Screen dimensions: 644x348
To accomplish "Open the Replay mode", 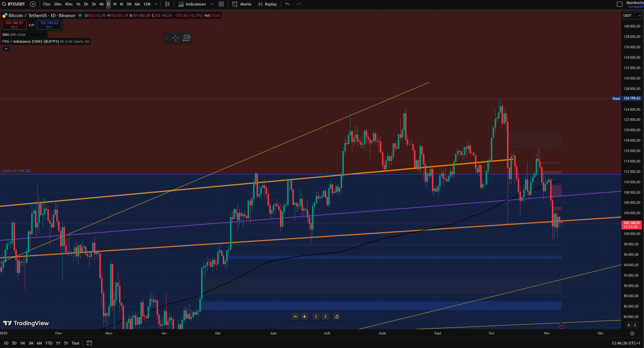I will [267, 4].
